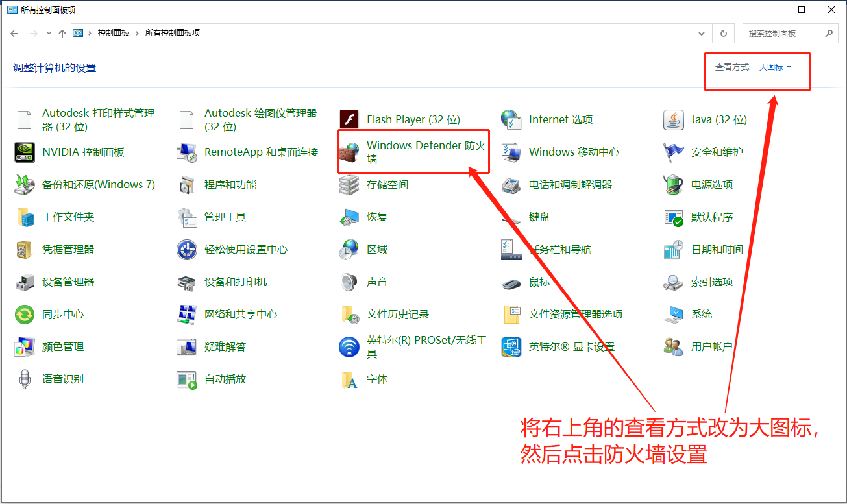847x504 pixels.
Task: Click the 任务栏和导航 link text
Action: click(x=560, y=250)
